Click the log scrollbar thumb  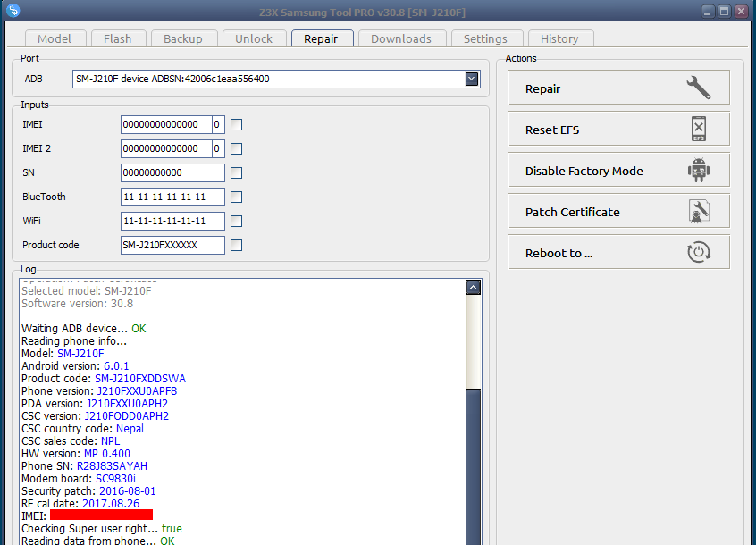(x=473, y=466)
